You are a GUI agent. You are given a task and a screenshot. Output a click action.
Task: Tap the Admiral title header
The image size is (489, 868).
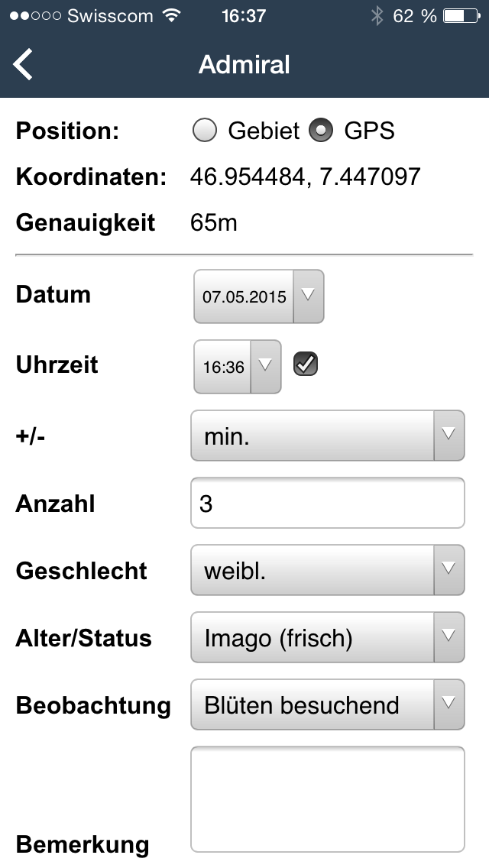pos(244,64)
